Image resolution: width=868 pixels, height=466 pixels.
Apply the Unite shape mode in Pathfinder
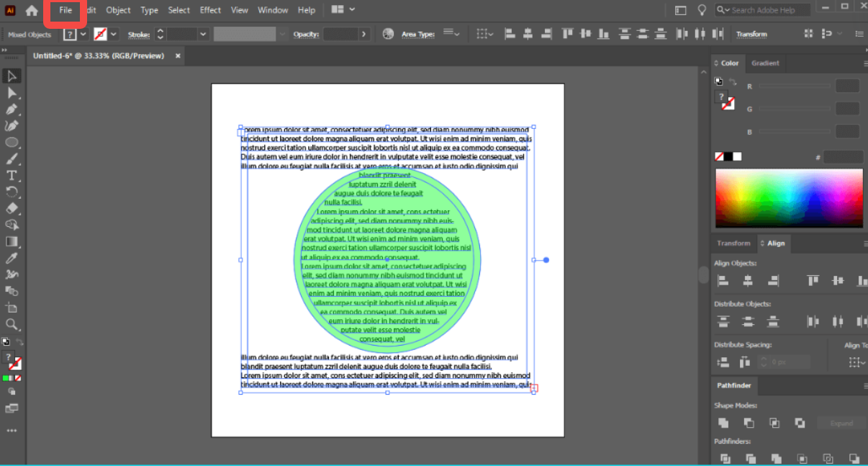pos(723,423)
